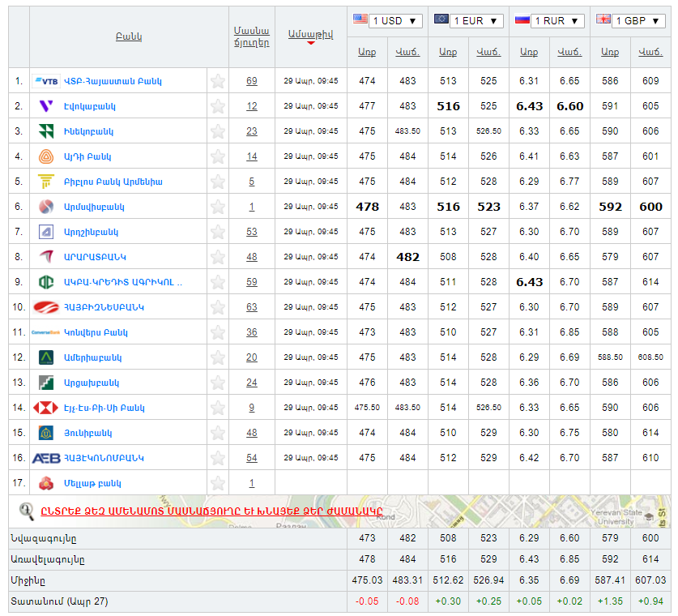Click the Evocabank purple logo
The width and height of the screenshot is (678, 616).
(x=46, y=106)
